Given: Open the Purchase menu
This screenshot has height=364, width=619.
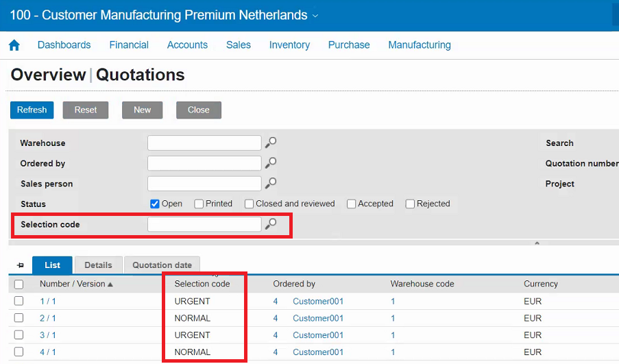Looking at the screenshot, I should pyautogui.click(x=349, y=45).
